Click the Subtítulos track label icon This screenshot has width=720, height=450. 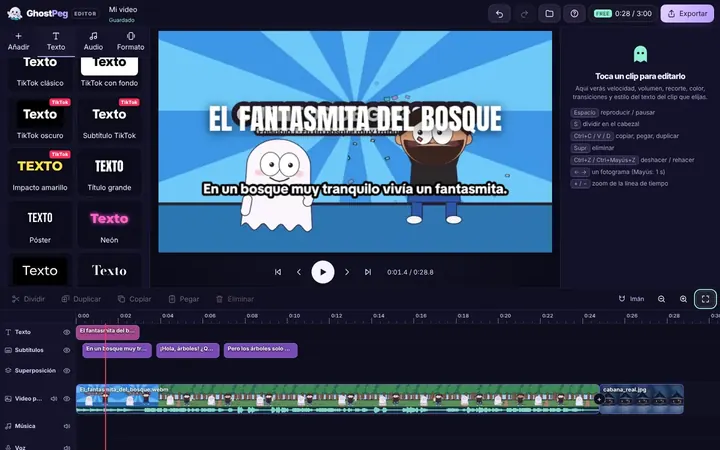point(8,350)
